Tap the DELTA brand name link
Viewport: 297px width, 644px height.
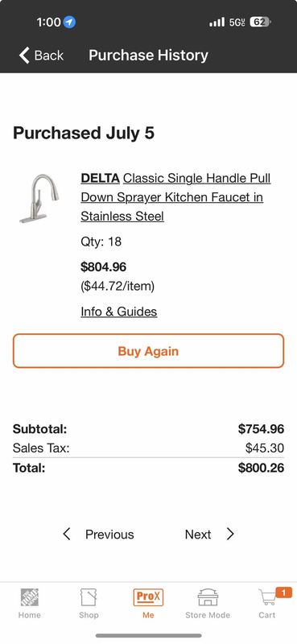101,178
